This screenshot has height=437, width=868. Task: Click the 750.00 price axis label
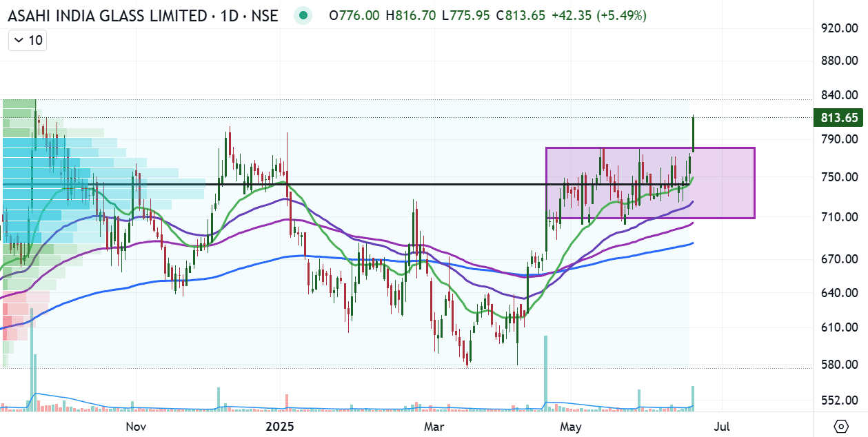tap(839, 177)
